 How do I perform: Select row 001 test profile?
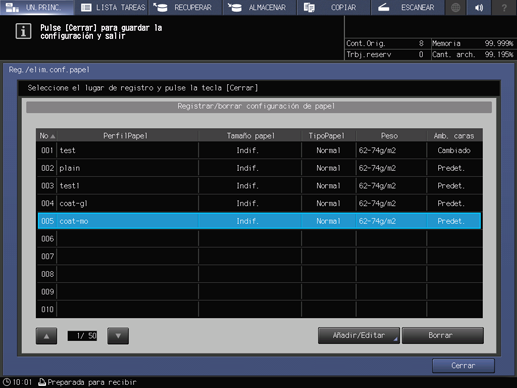pos(259,150)
